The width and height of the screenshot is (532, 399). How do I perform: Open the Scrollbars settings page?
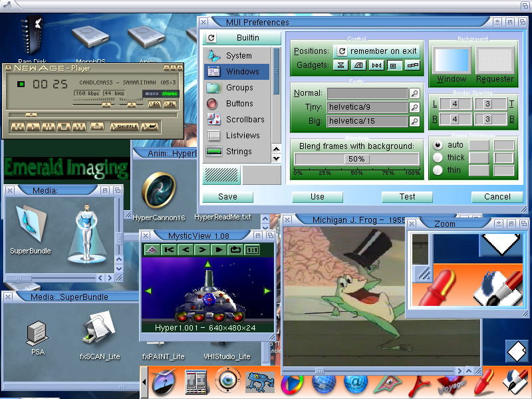tap(237, 120)
